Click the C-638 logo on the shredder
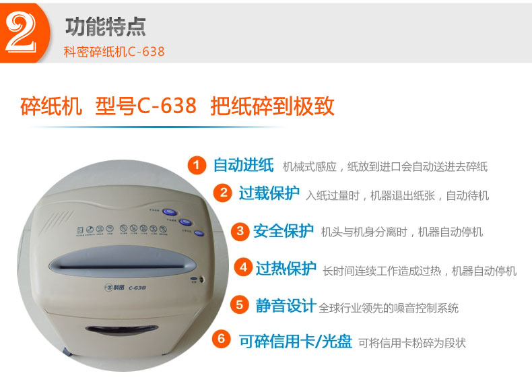The width and height of the screenshot is (532, 392). (137, 288)
